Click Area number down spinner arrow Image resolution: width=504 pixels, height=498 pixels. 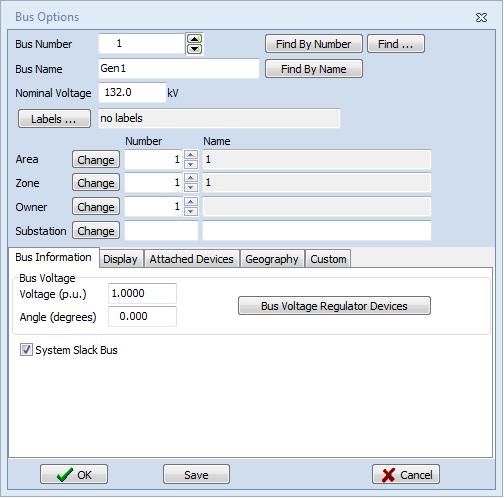click(191, 164)
